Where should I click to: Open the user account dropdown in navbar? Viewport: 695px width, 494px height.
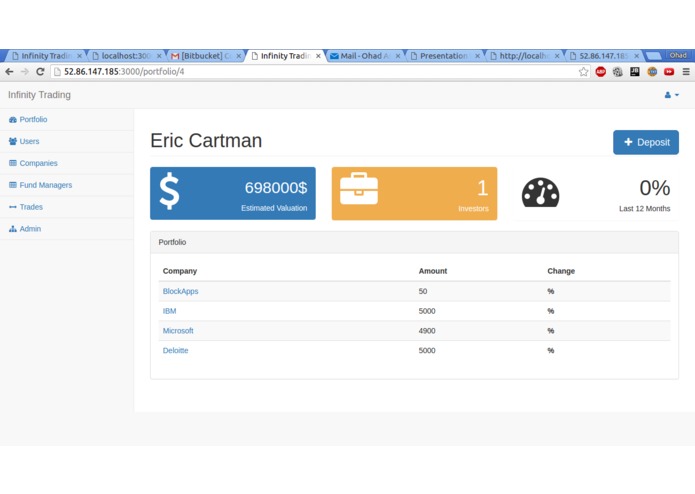click(x=672, y=95)
